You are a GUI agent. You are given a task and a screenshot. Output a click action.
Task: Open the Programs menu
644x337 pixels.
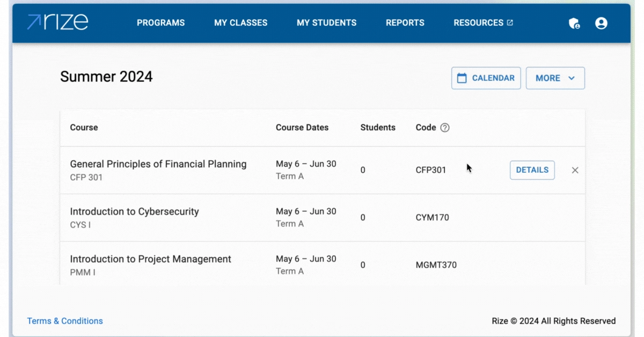[x=160, y=23]
